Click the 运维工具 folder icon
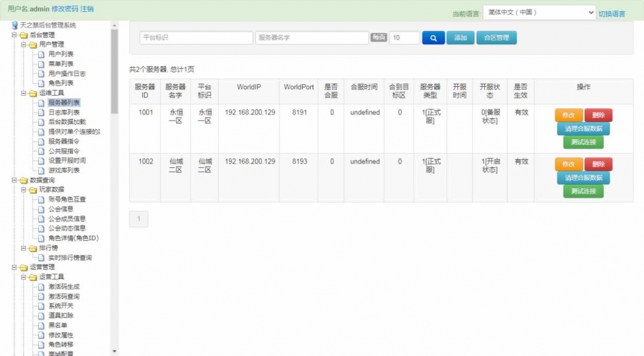This screenshot has width=644, height=356. [33, 93]
